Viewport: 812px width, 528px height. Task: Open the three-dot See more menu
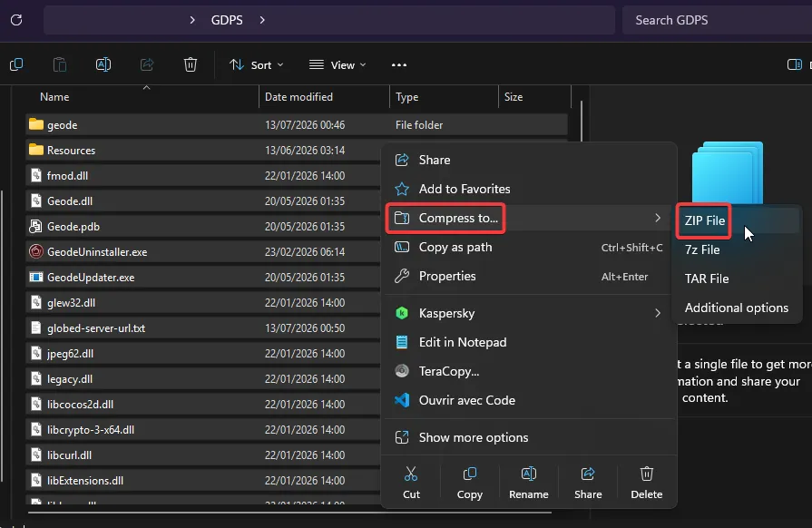coord(399,64)
